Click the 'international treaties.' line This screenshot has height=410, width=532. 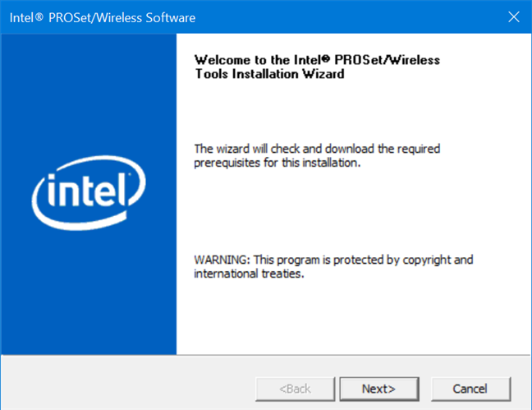(x=249, y=274)
